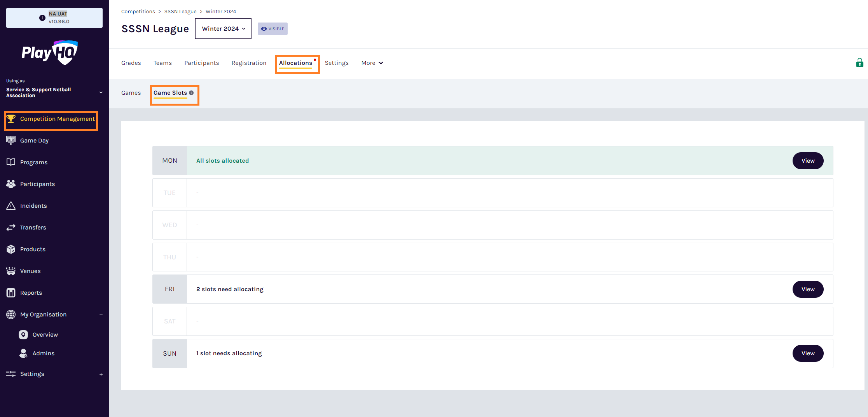Viewport: 868px width, 417px height.
Task: Click the Overview location pin icon
Action: [x=23, y=335]
